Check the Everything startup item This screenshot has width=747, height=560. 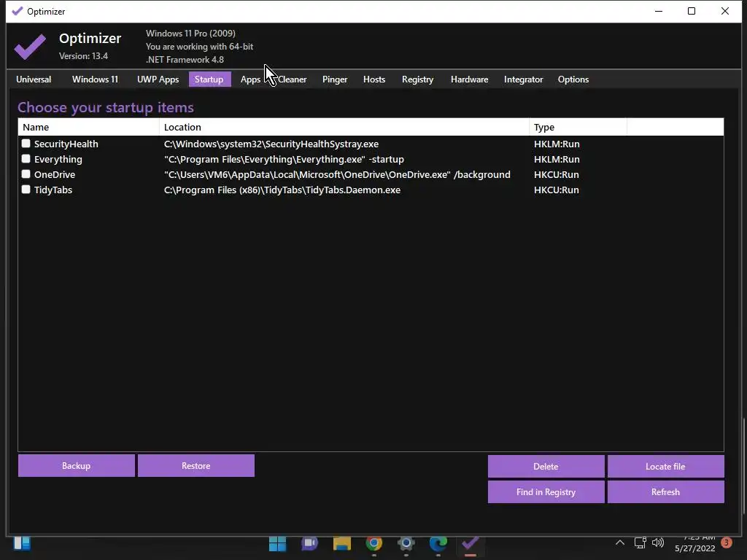[x=26, y=158]
